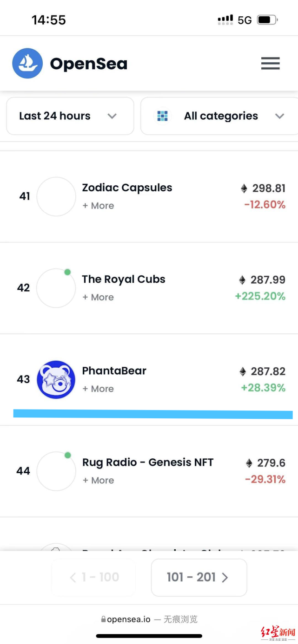Click the PhantaBear collection avatar
This screenshot has width=298, height=644.
click(56, 379)
